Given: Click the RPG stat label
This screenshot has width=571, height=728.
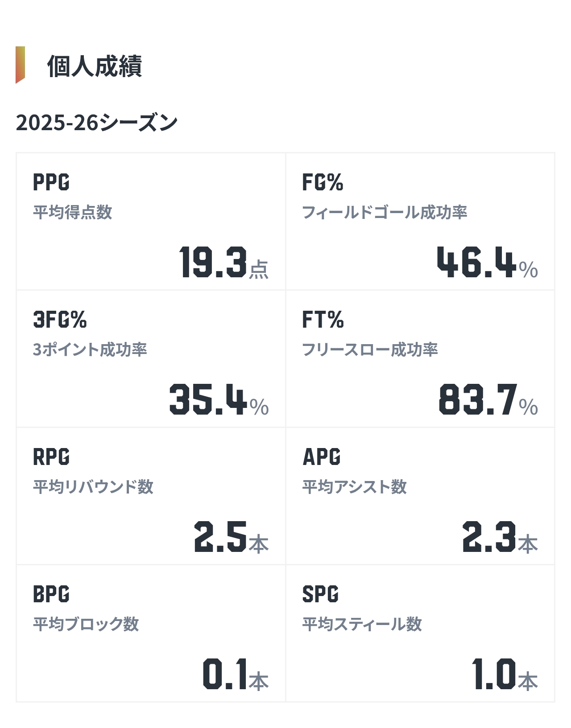Looking at the screenshot, I should pyautogui.click(x=51, y=457).
